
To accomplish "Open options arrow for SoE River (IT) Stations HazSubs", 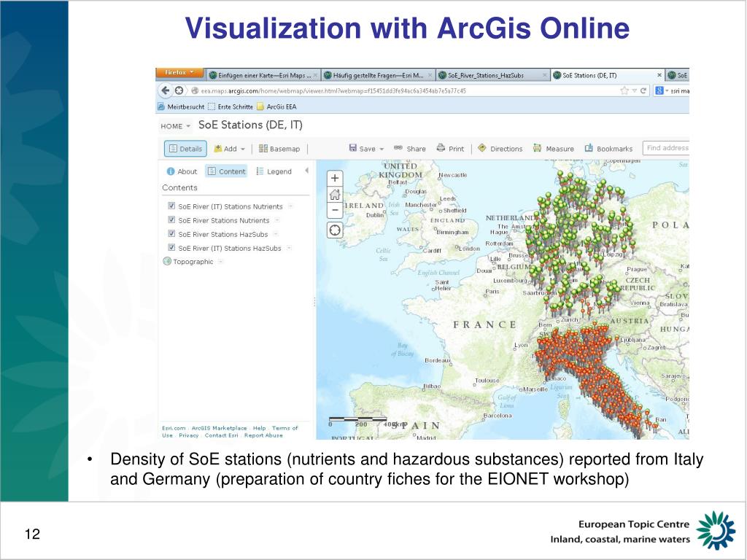I will click(x=289, y=248).
